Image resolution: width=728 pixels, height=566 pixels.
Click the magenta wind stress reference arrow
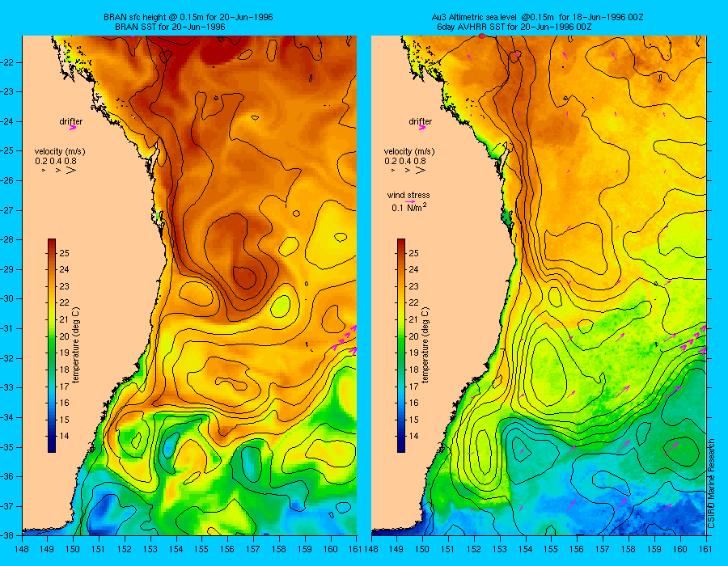point(409,202)
